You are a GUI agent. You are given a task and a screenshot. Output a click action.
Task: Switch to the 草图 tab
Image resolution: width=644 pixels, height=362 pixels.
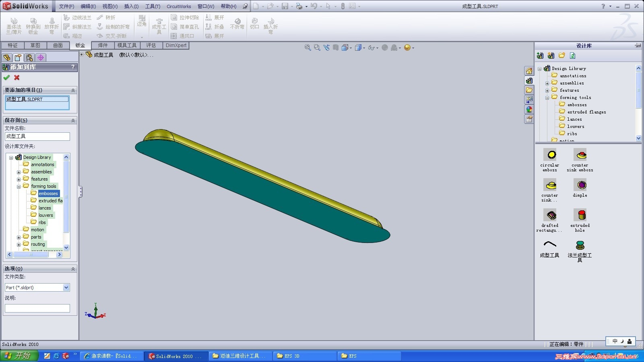(35, 45)
